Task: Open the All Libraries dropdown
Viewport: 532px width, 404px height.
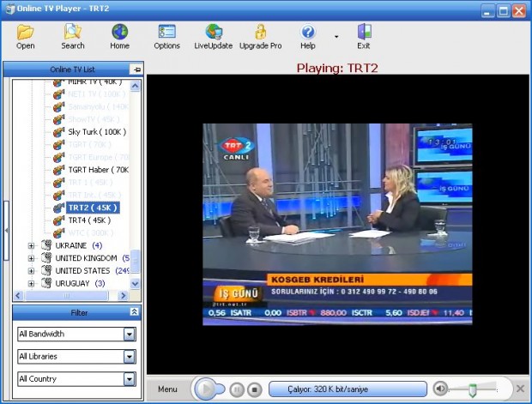Action: [130, 357]
